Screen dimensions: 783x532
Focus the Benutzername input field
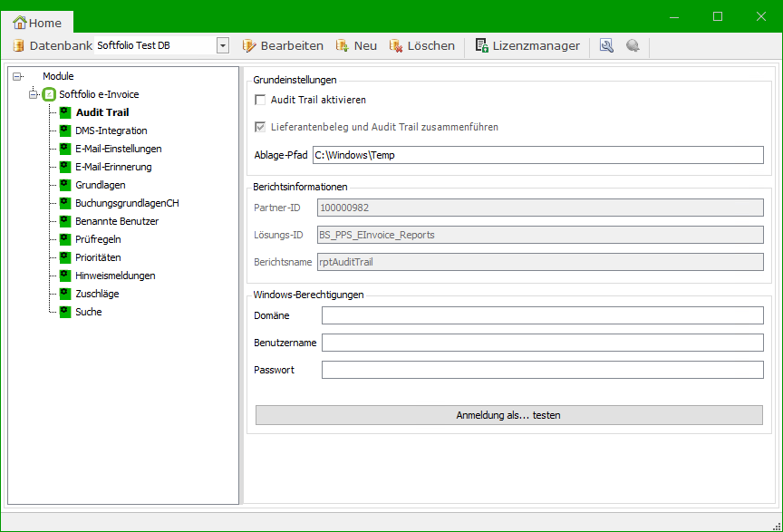(x=542, y=343)
